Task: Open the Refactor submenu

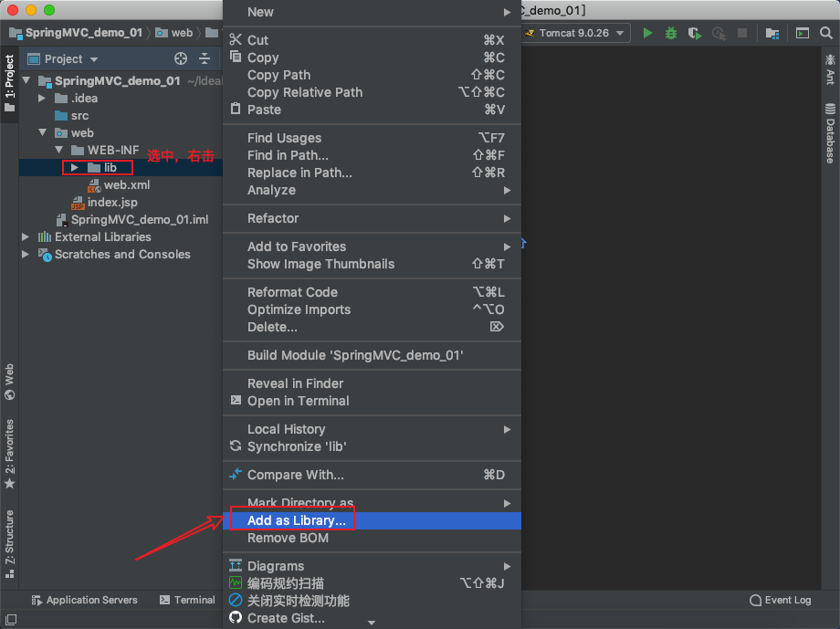Action: [372, 218]
